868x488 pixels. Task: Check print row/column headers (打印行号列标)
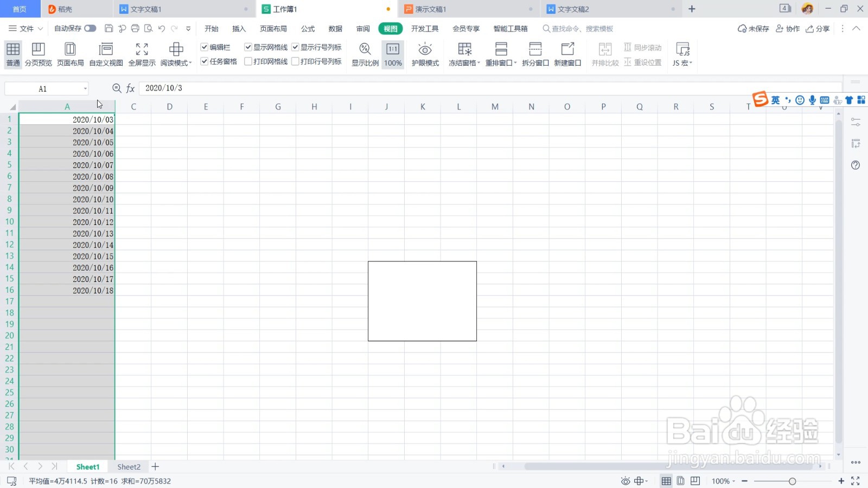point(295,61)
